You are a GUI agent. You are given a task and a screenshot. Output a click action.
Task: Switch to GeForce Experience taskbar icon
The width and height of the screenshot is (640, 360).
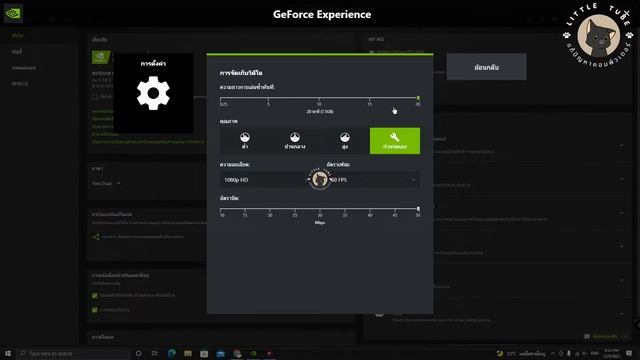(253, 353)
